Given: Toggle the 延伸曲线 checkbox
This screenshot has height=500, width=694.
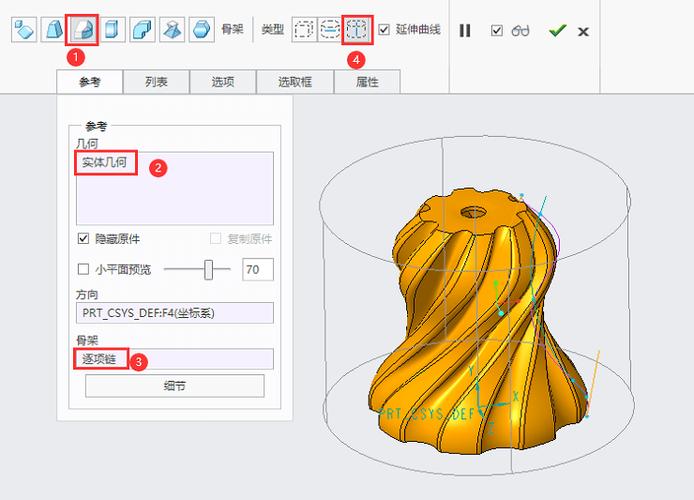Looking at the screenshot, I should click(x=384, y=30).
